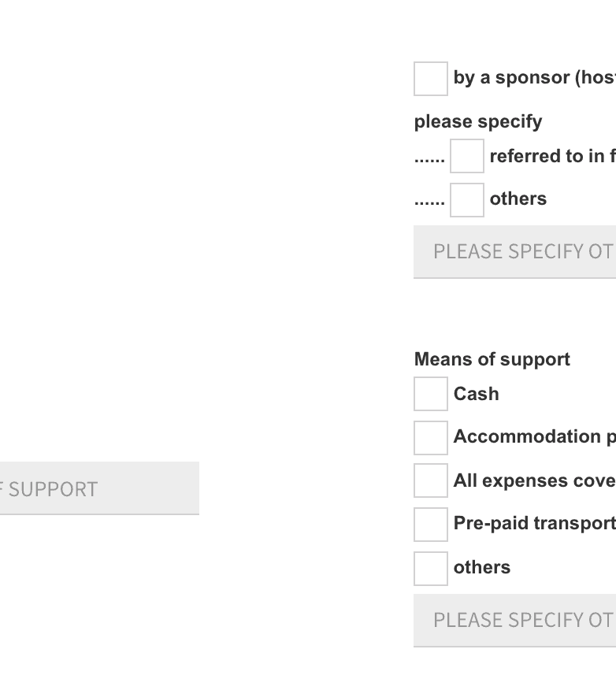Click the 'Means of support' heading
Screen dimensions: 616x690
pyautogui.click(x=492, y=359)
